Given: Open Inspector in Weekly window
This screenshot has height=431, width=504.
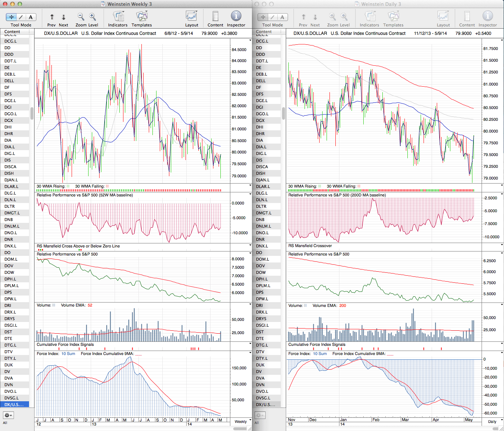Looking at the screenshot, I should tap(236, 17).
